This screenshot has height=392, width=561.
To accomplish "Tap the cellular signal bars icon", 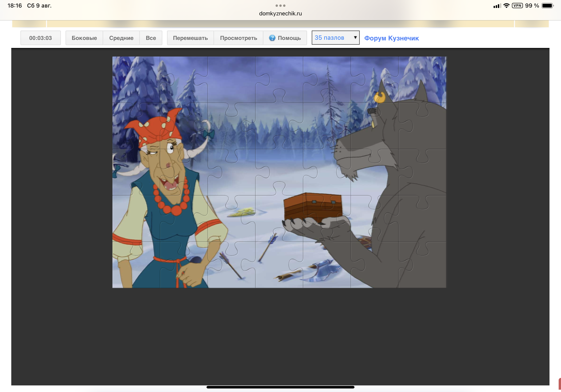I will (497, 6).
